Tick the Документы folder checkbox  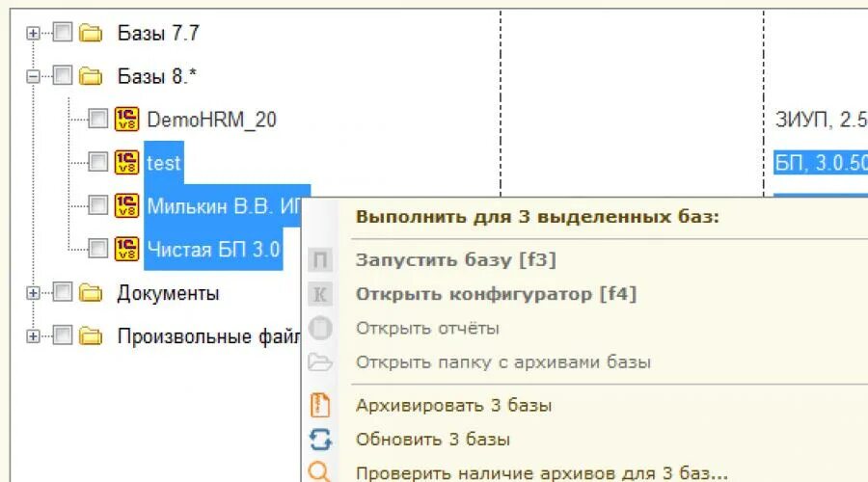point(62,292)
